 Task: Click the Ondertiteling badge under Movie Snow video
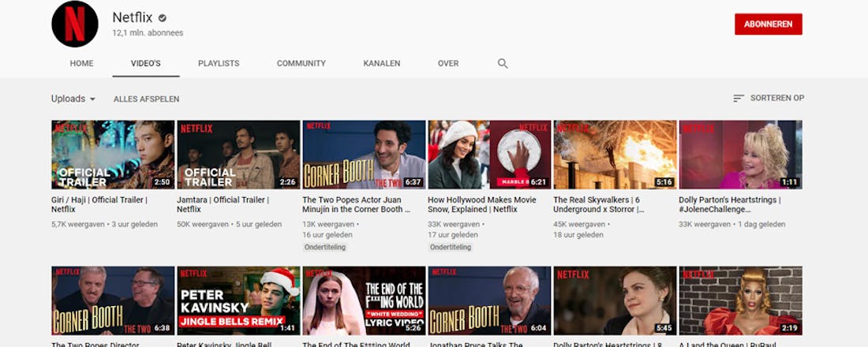pyautogui.click(x=451, y=248)
